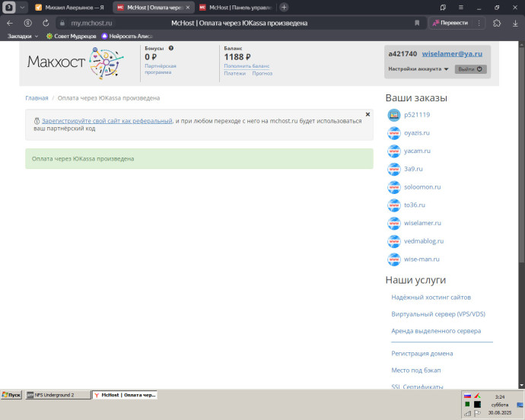Click the taskbar clock showing 3:24
This screenshot has width=525, height=420.
point(500,396)
